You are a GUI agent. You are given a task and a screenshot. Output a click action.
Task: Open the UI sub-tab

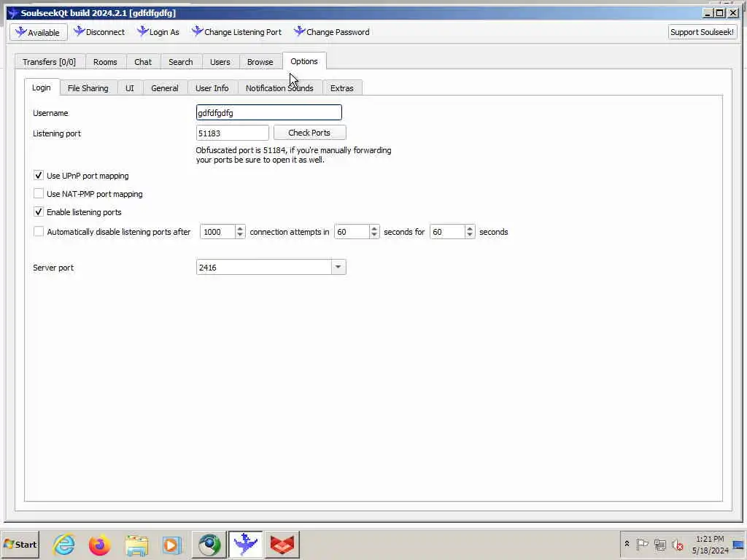130,88
